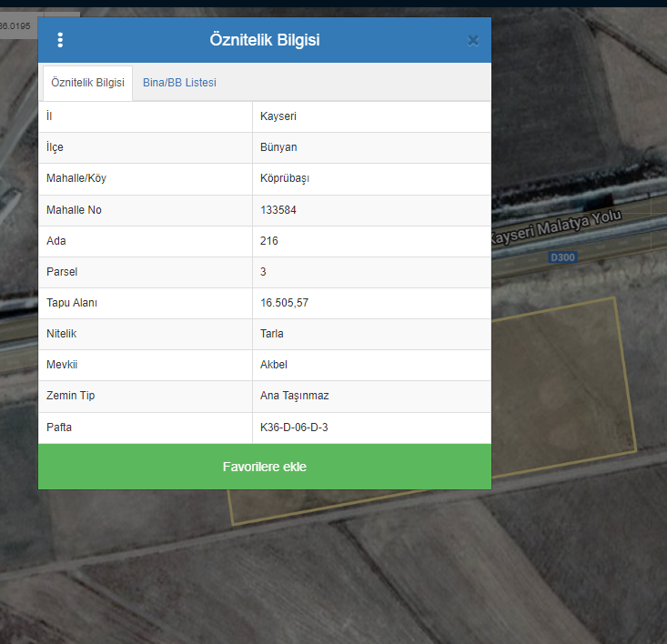The height and width of the screenshot is (644, 667).
Task: Select Tapu Alanı value 16.505,57
Action: 284,303
